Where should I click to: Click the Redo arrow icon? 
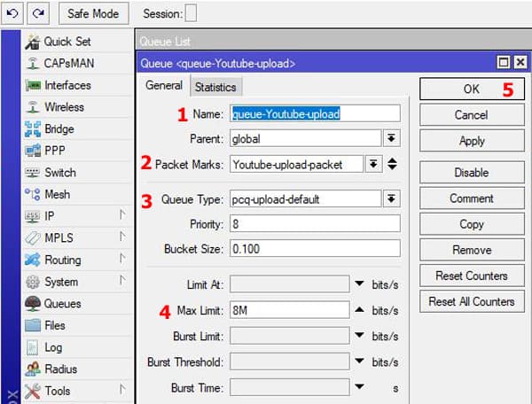coord(38,13)
